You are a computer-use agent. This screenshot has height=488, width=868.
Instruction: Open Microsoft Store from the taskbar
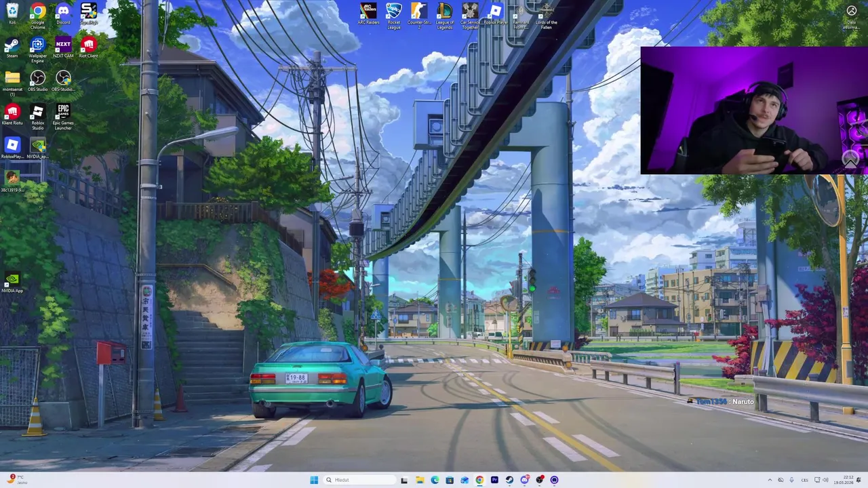[x=450, y=480]
